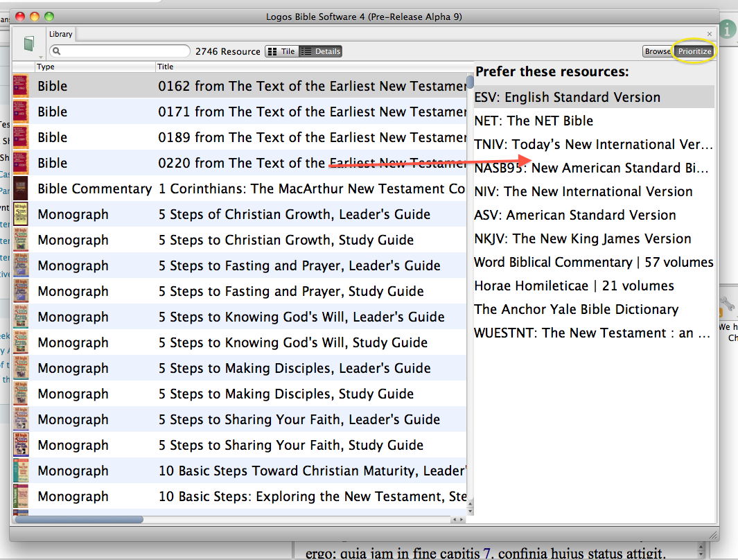
Task: Click the Prioritize button
Action: click(694, 51)
